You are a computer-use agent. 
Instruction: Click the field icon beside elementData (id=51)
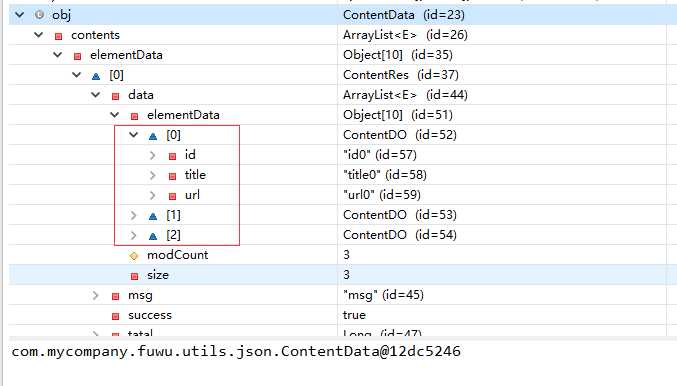(134, 116)
